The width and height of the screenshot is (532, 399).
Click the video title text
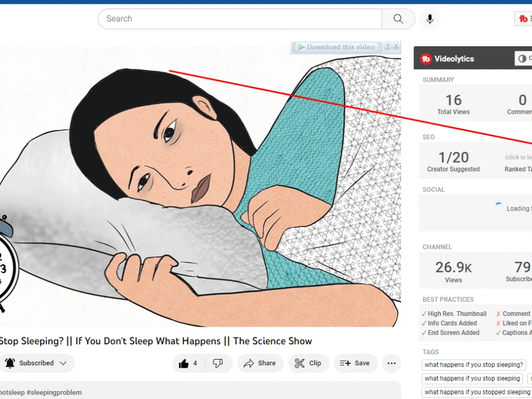tap(155, 341)
